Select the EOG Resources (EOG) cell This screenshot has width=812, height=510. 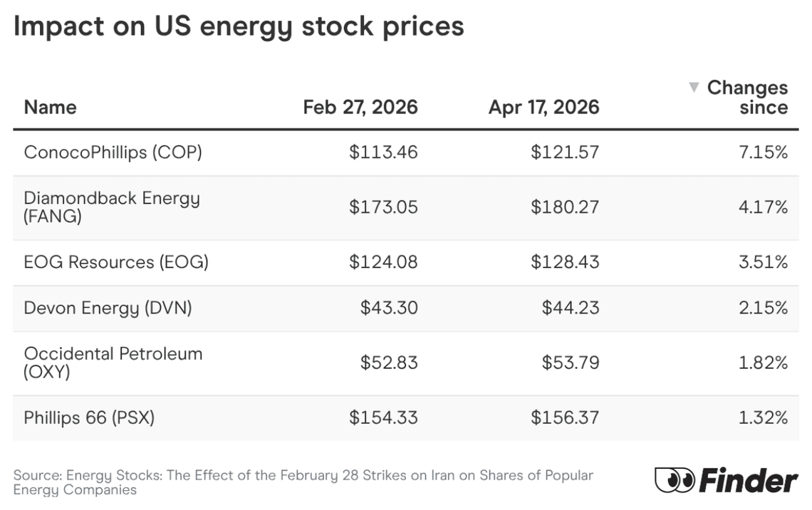click(x=116, y=262)
